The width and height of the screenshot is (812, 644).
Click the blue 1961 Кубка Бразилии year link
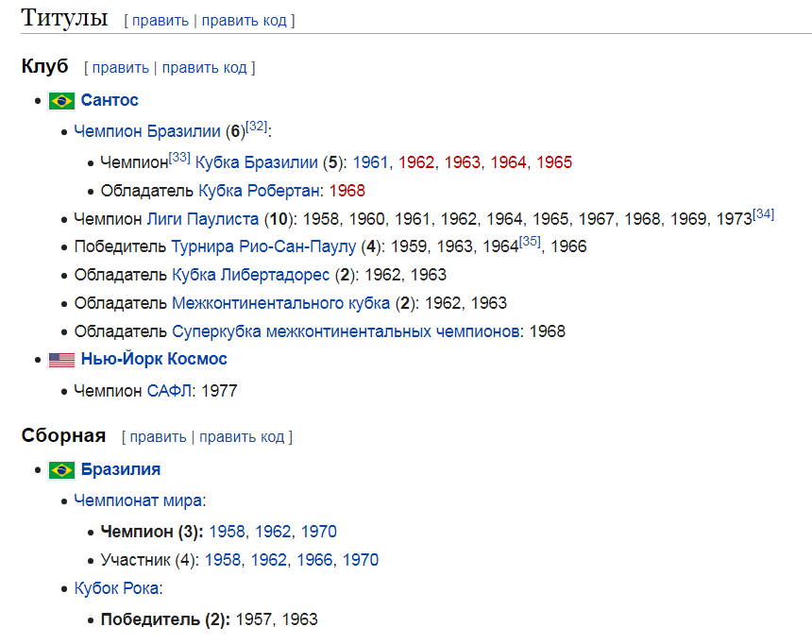tap(370, 162)
